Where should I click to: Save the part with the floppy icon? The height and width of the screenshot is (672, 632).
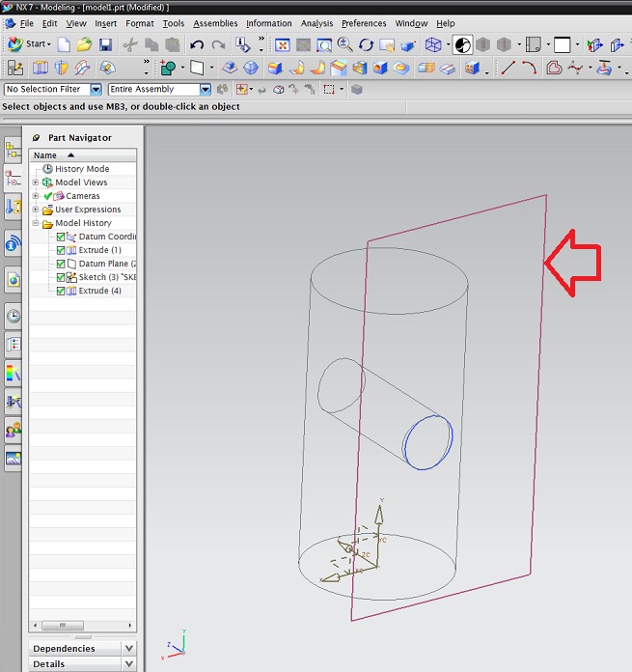(x=105, y=44)
